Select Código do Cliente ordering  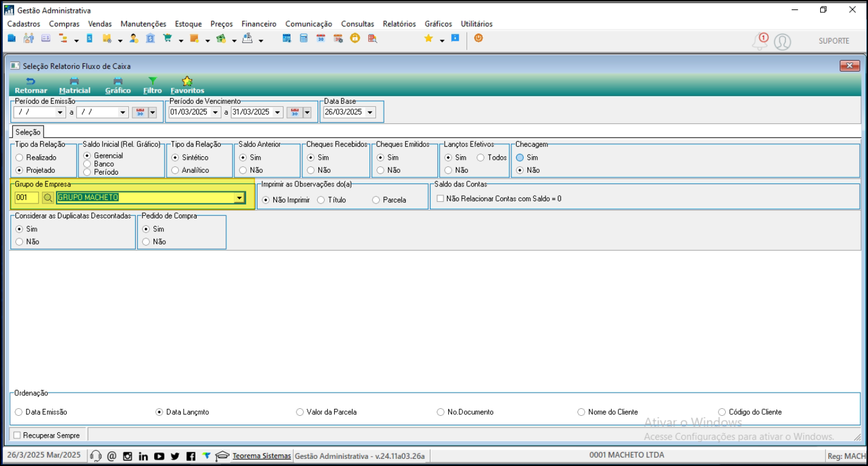click(722, 412)
